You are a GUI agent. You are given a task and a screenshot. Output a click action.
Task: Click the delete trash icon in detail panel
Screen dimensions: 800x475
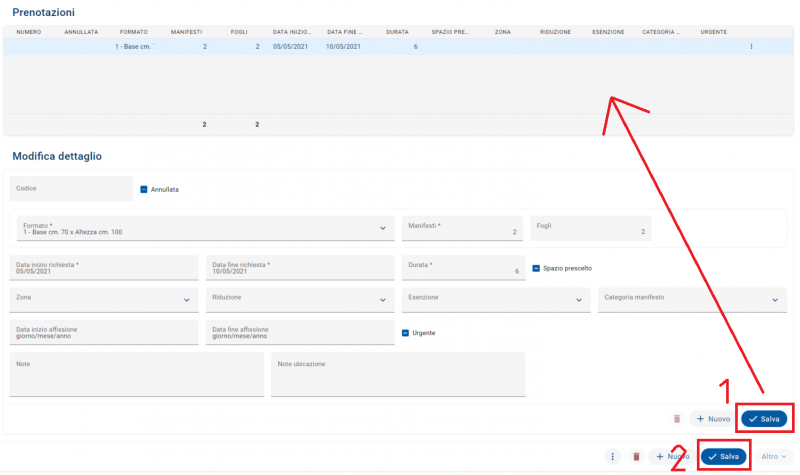coord(677,419)
